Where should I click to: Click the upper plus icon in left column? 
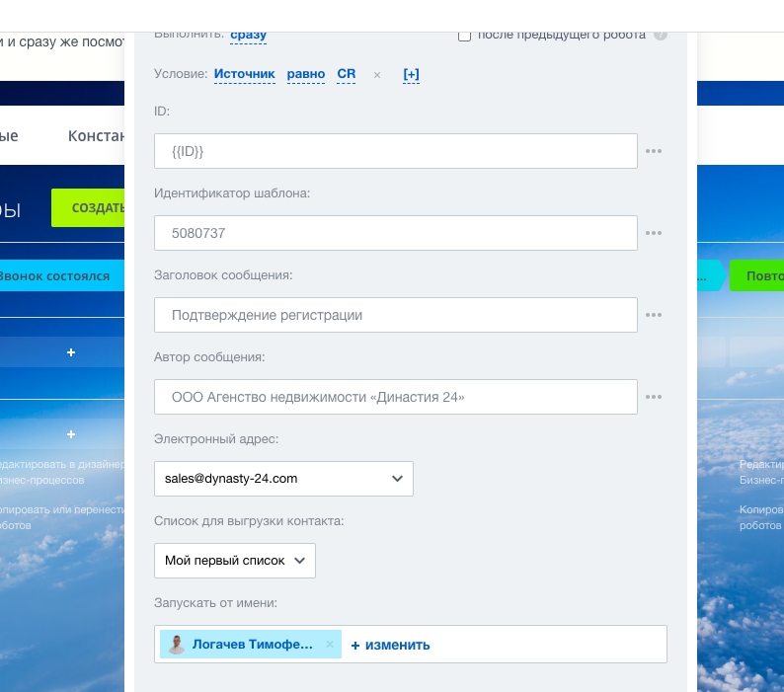point(71,352)
